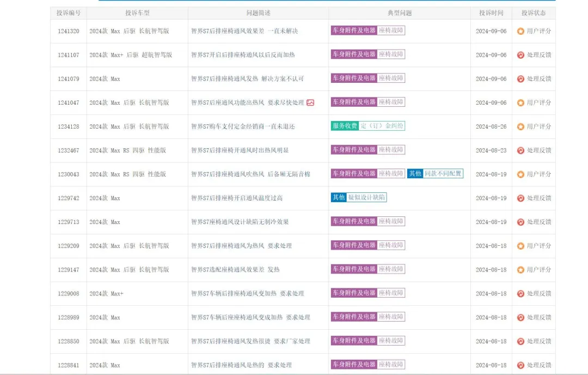This screenshot has width=588, height=375.
Task: Click 座椅故障 tag in row 1241107
Action: pos(391,54)
